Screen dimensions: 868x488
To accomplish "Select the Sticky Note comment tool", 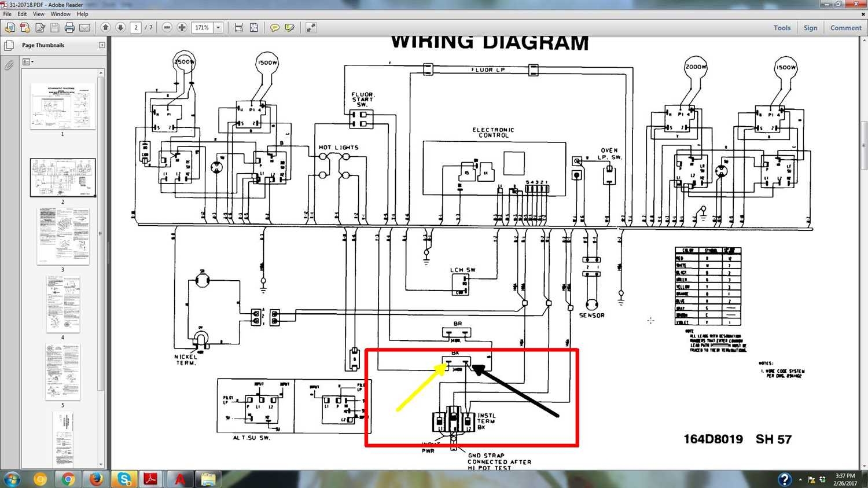I will (x=275, y=27).
